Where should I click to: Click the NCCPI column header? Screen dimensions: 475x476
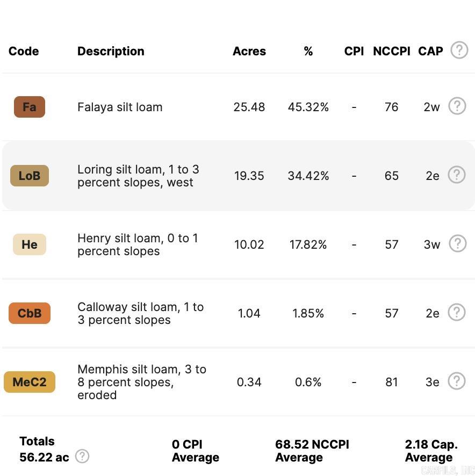click(x=391, y=51)
